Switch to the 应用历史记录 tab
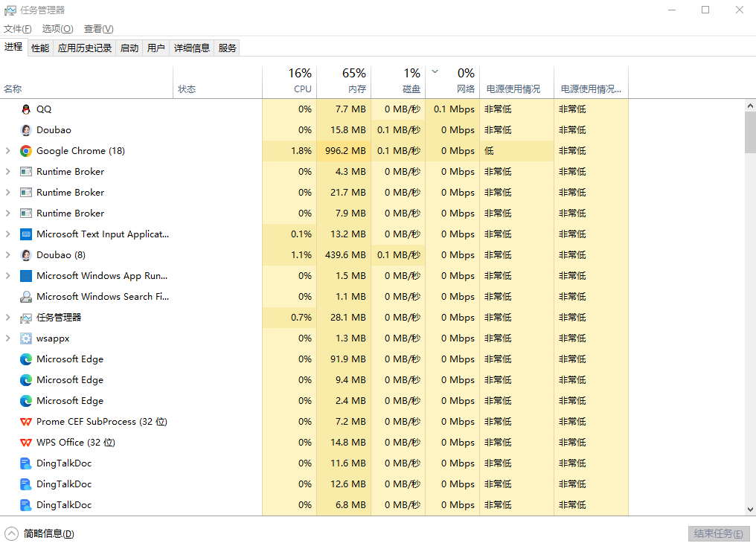756x549 pixels. (x=85, y=48)
